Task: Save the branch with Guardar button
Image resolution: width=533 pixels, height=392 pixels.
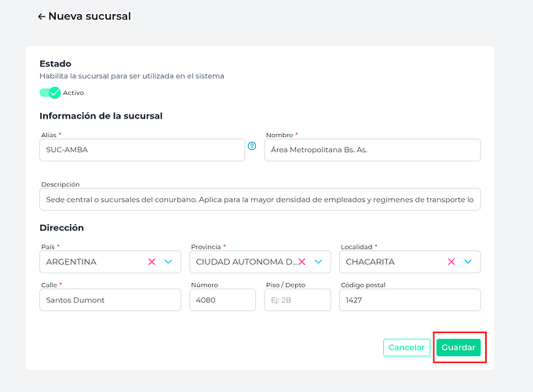Action: click(458, 347)
